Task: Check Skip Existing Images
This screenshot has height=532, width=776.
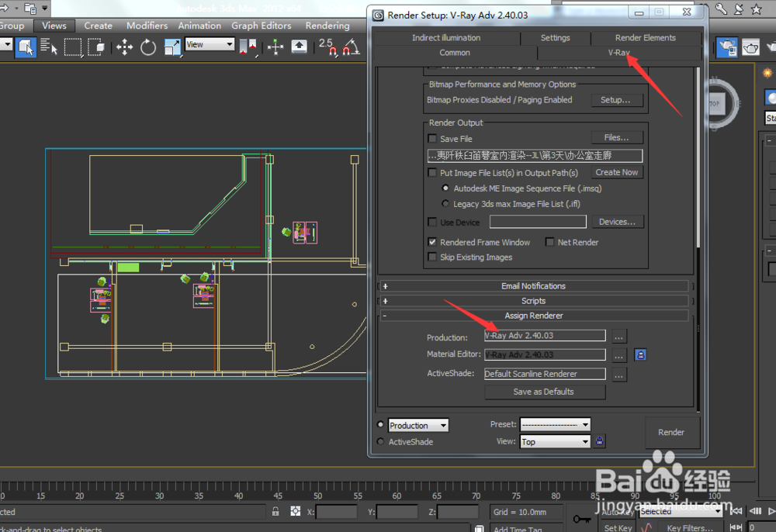Action: point(432,257)
